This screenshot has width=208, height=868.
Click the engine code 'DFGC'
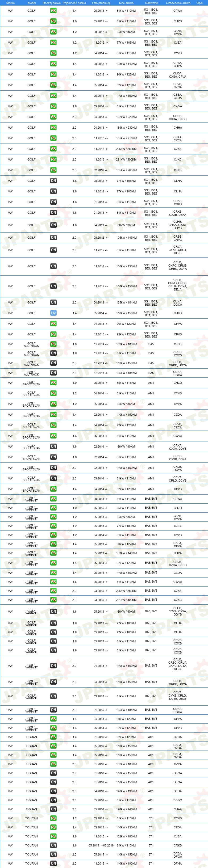[178, 800]
